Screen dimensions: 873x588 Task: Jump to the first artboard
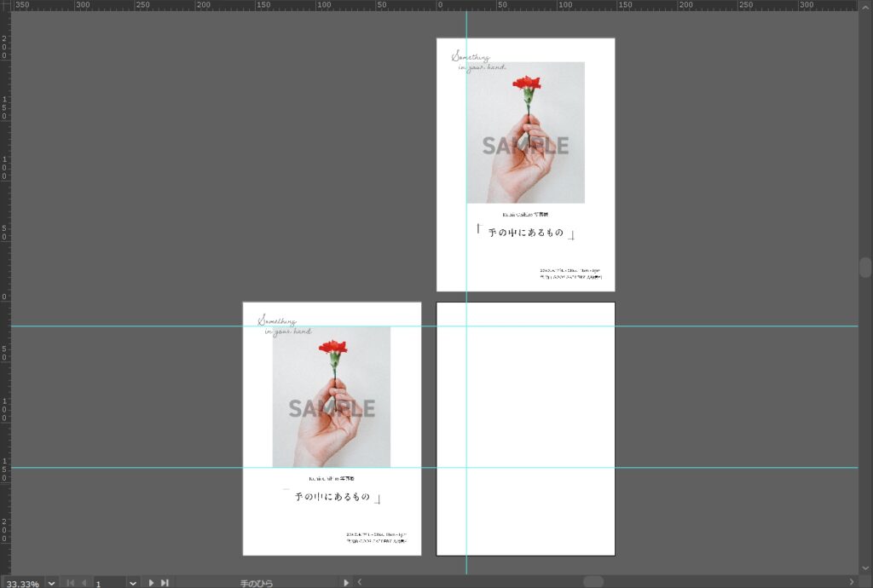pyautogui.click(x=71, y=583)
